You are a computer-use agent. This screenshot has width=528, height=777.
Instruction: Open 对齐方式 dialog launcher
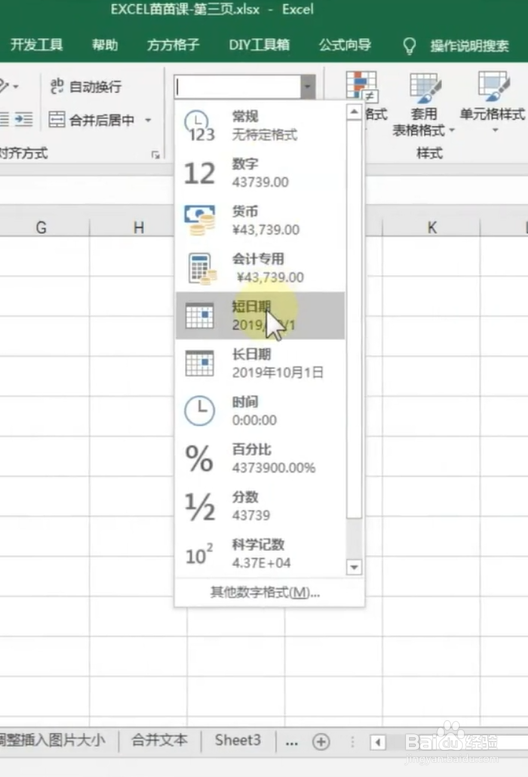pos(156,155)
